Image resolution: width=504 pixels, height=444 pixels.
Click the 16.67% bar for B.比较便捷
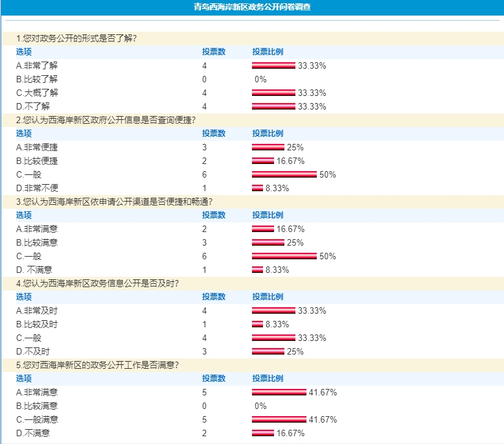pyautogui.click(x=263, y=161)
